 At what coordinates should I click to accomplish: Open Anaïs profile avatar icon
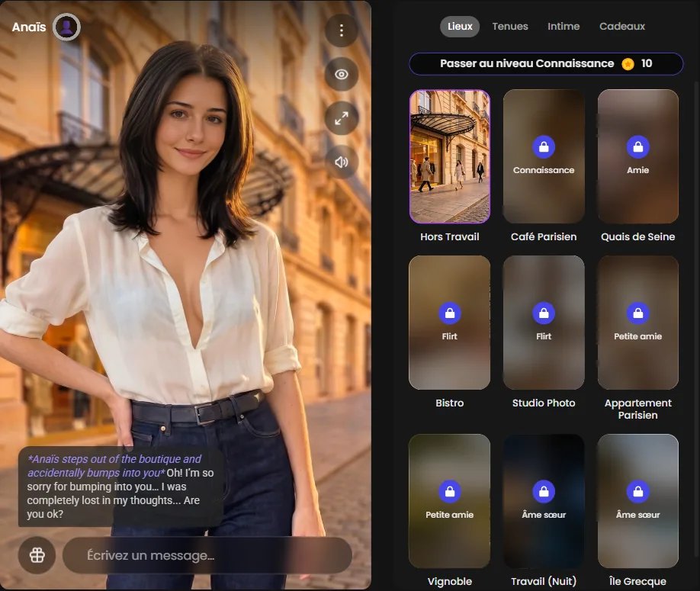tap(66, 27)
